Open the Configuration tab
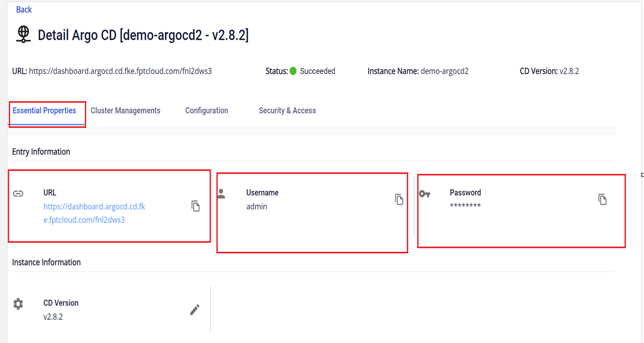Screen dimensions: 644x343 coord(206,110)
